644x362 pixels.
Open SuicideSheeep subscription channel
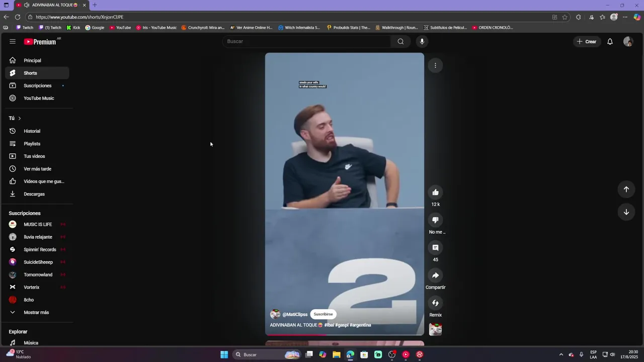tap(37, 262)
